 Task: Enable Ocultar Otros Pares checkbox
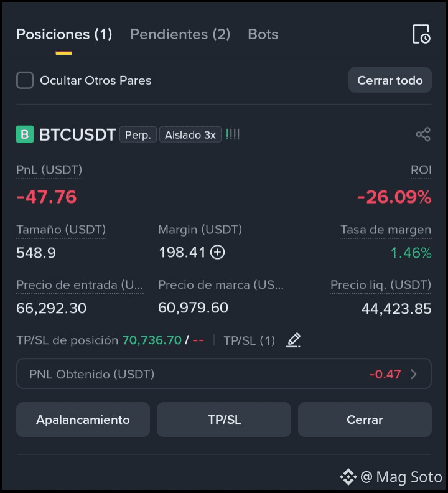coord(25,80)
